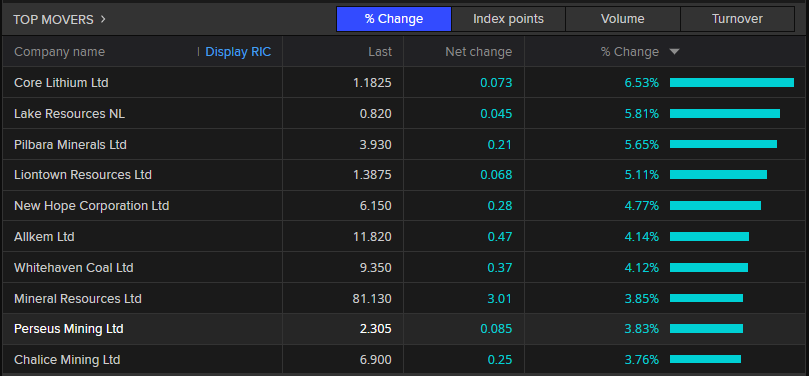Image resolution: width=809 pixels, height=376 pixels.
Task: Click net change 0.37
Action: tap(500, 268)
